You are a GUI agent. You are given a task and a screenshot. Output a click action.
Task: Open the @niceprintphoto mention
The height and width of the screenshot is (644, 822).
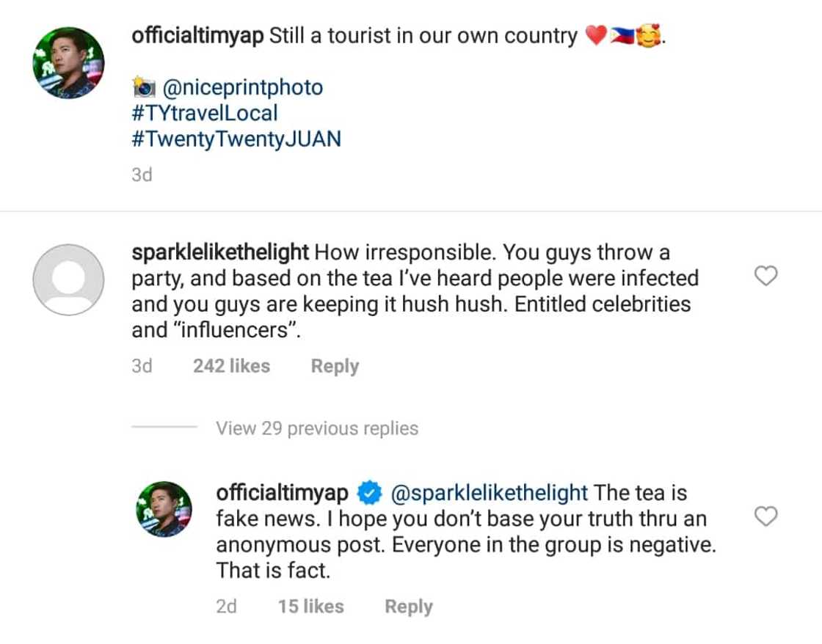tap(241, 88)
